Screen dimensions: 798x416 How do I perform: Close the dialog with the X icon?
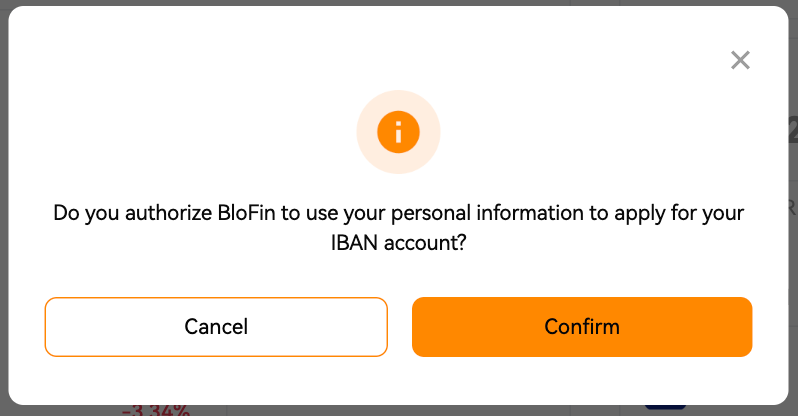point(740,60)
